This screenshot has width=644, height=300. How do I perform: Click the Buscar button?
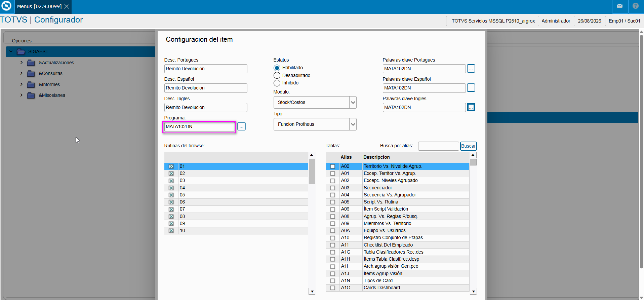[468, 146]
